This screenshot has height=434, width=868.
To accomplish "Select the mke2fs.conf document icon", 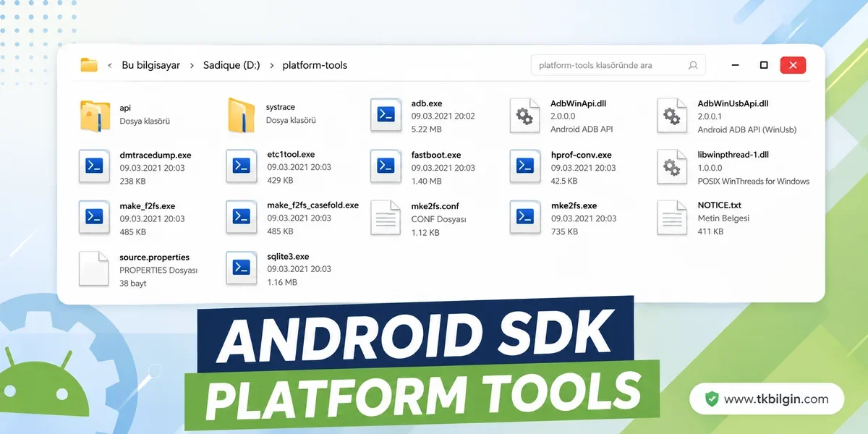I will pyautogui.click(x=386, y=217).
